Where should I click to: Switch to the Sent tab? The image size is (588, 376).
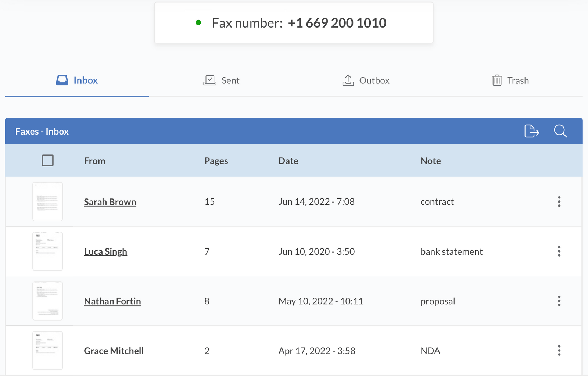click(222, 80)
